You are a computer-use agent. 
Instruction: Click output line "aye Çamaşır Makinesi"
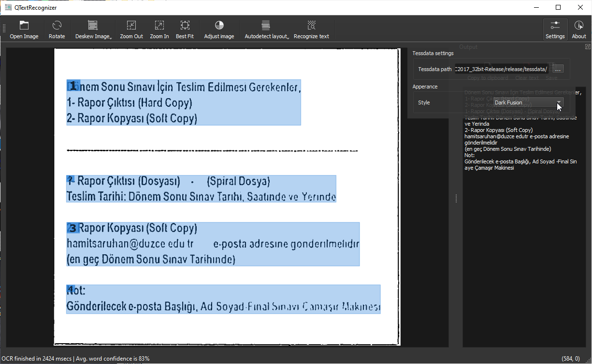click(x=489, y=168)
